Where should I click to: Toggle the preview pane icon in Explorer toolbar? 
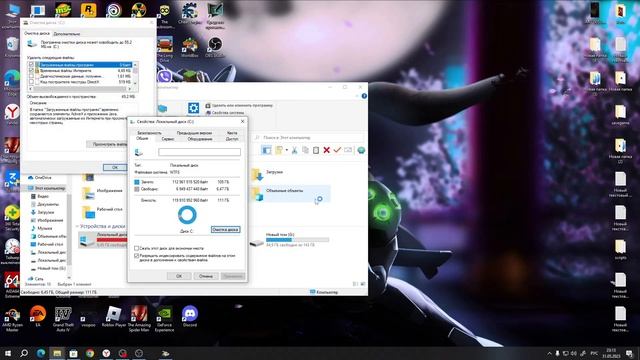point(266,150)
